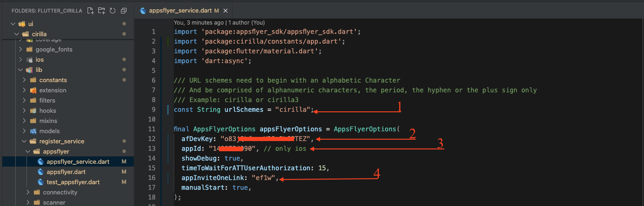Click the modified dot beside the ios folder

pos(124,59)
